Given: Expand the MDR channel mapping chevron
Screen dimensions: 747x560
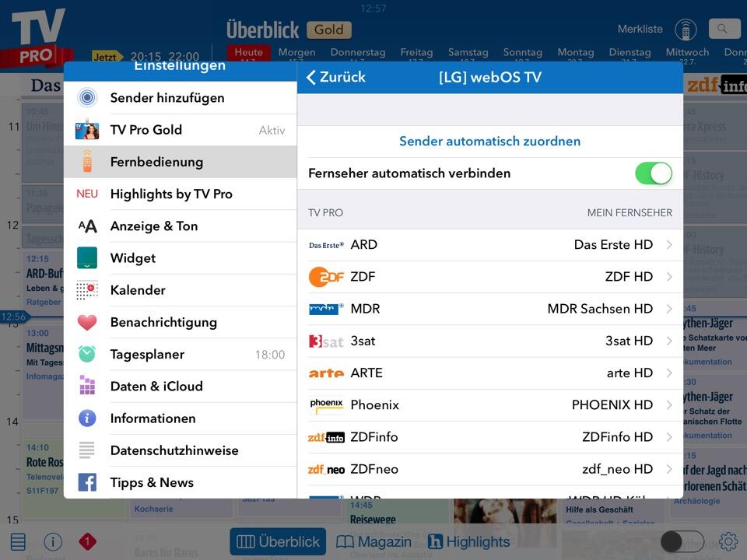Looking at the screenshot, I should 669,309.
